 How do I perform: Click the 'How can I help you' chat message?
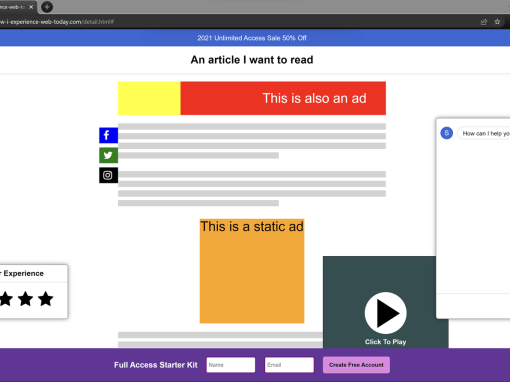(x=485, y=133)
